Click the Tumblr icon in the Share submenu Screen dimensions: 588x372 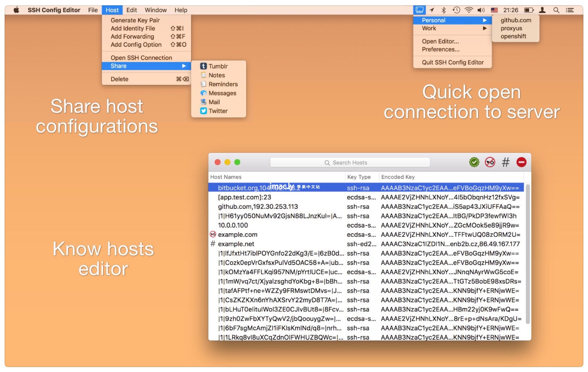click(203, 66)
